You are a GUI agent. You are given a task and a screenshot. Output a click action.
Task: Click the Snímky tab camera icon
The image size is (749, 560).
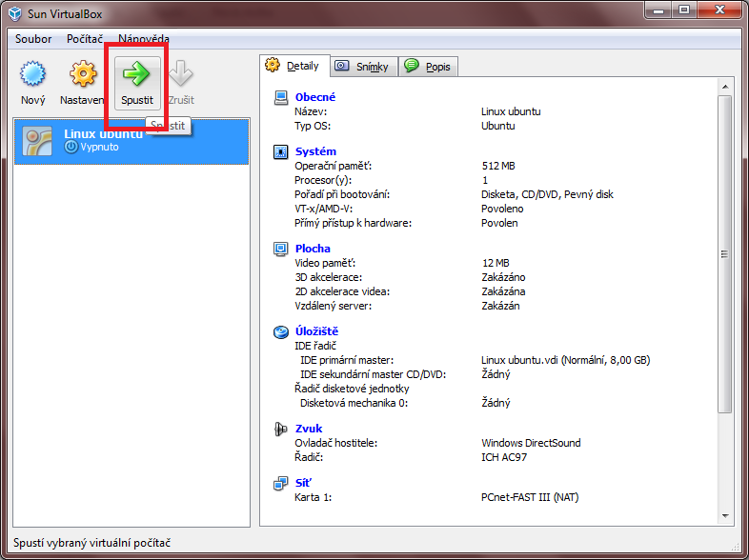[x=342, y=66]
